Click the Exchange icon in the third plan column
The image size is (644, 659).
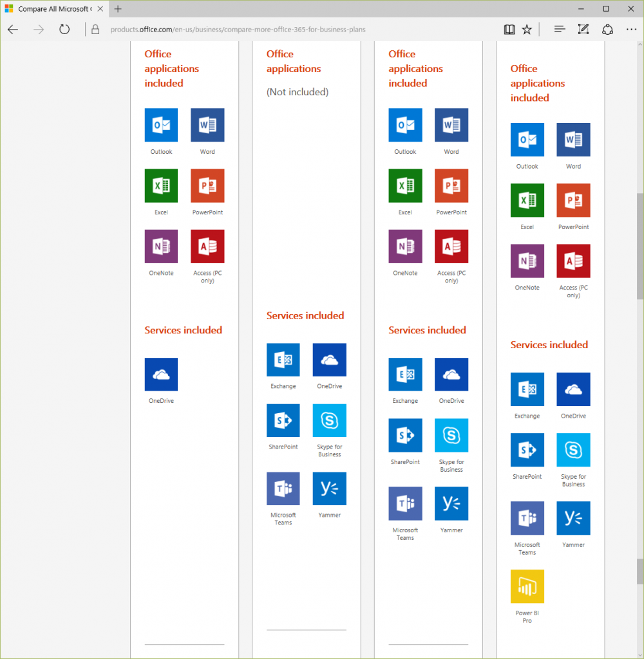tap(405, 375)
